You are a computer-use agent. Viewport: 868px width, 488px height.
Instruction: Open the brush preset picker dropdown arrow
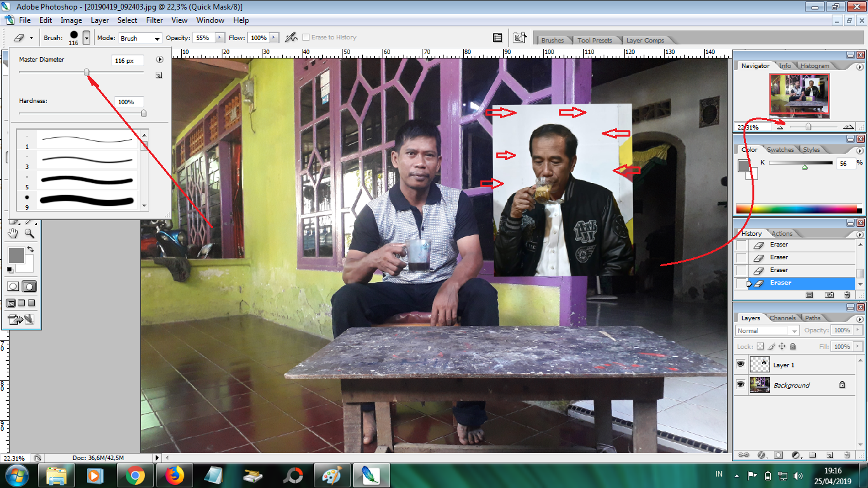pos(86,37)
